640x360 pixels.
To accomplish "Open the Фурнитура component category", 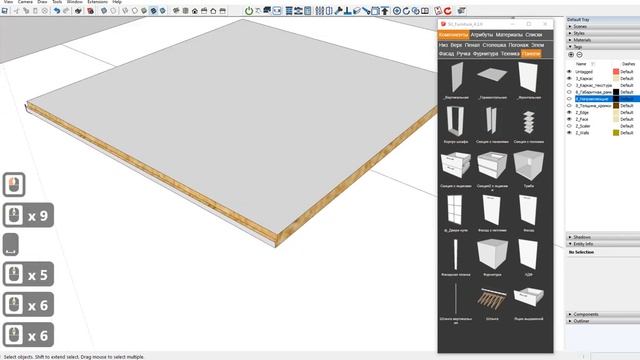I will tap(486, 54).
